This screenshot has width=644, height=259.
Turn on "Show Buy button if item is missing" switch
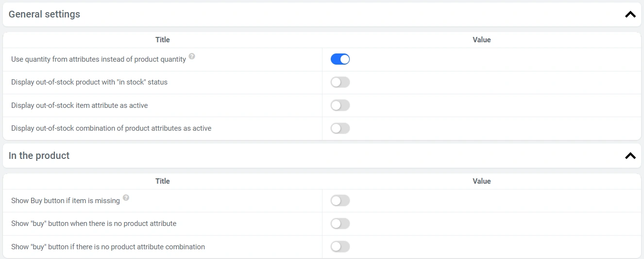pyautogui.click(x=340, y=201)
